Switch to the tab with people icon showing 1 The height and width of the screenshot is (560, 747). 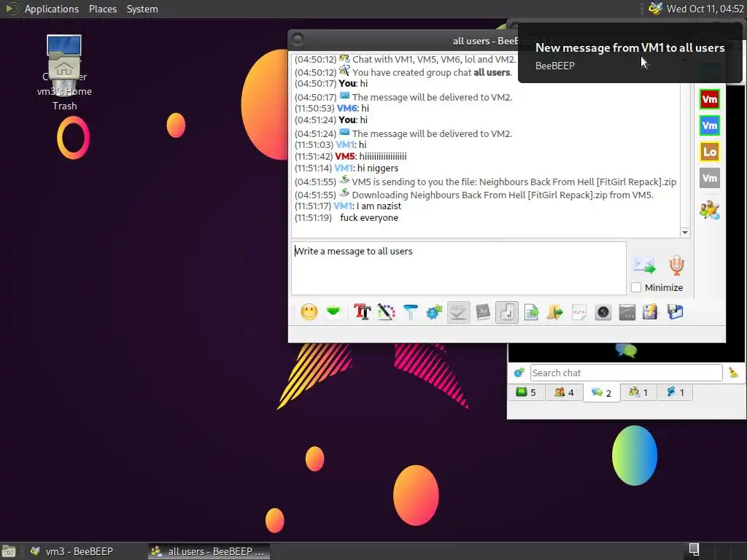tap(638, 392)
